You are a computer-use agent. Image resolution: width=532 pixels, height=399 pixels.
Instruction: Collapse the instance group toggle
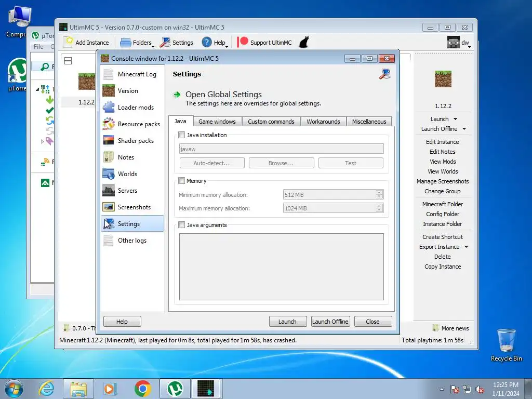68,61
